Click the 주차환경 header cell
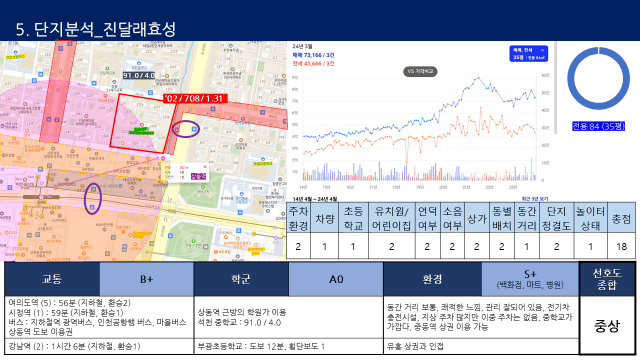 (x=298, y=218)
